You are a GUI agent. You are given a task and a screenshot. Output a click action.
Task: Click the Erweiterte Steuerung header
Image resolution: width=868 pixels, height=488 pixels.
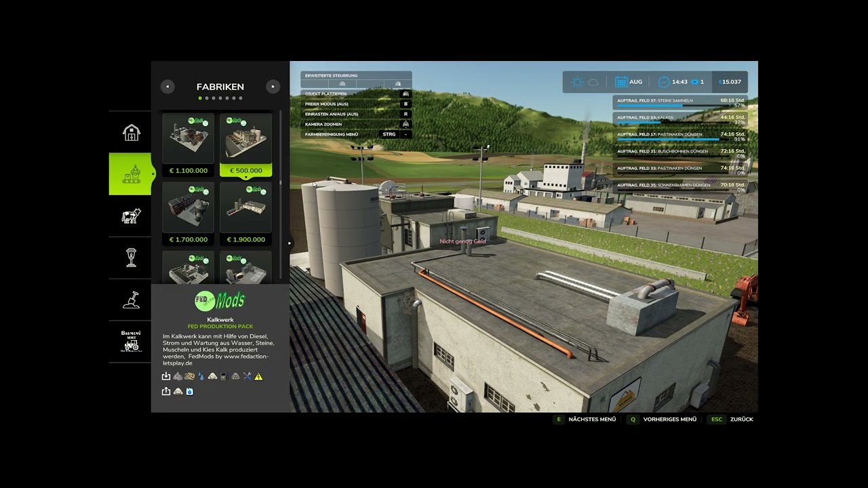click(x=356, y=75)
